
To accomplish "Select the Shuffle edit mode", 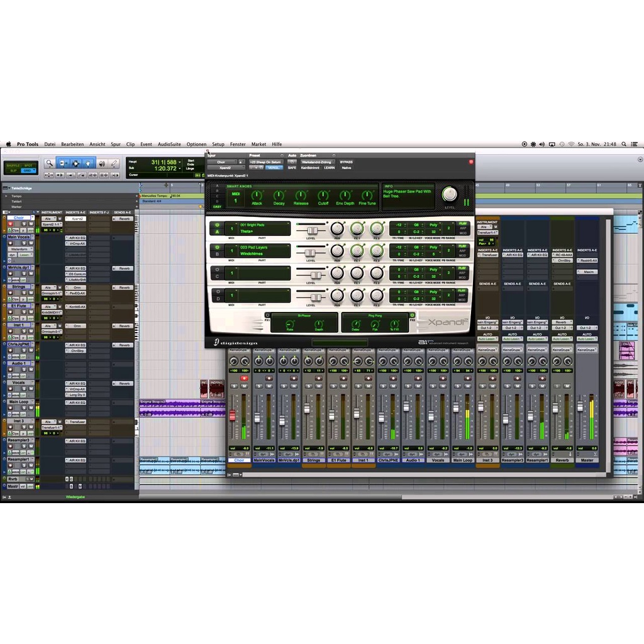I will point(13,165).
